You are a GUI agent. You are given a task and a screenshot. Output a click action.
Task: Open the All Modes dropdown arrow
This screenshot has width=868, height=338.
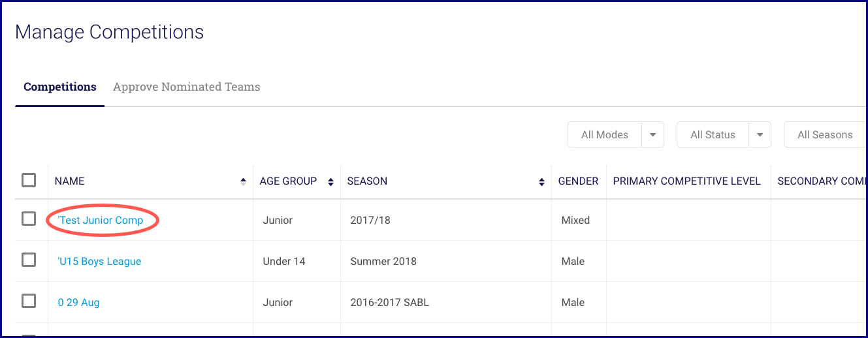click(652, 135)
